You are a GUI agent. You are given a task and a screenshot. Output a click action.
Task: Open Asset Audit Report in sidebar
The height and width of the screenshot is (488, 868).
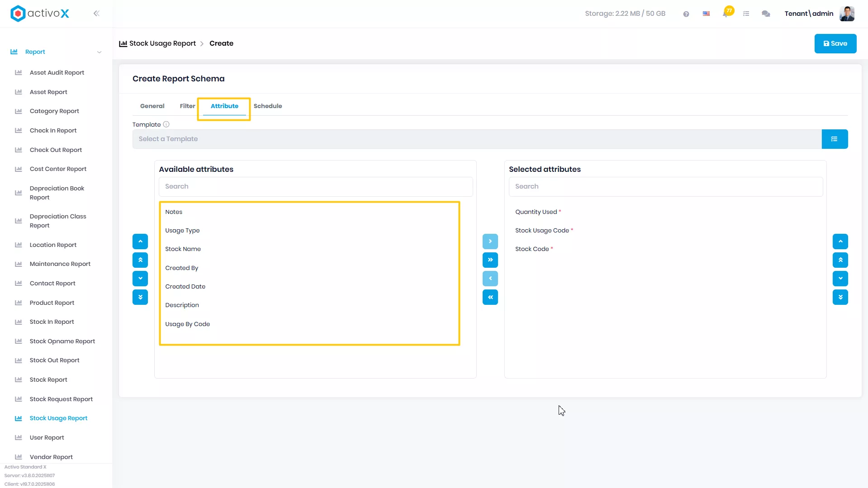pos(57,73)
